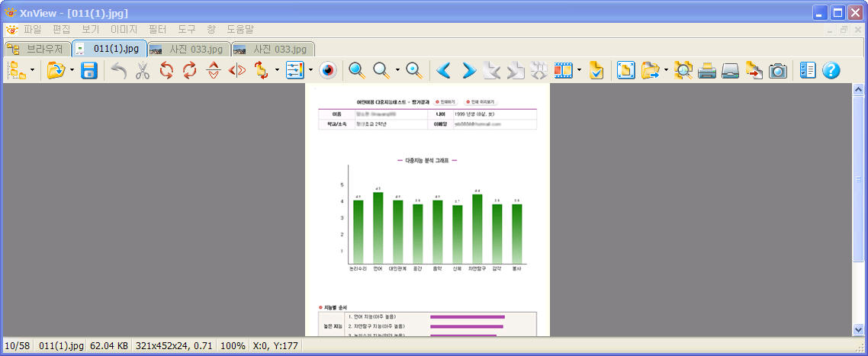Mirror the image horizontally
Image resolution: width=868 pixels, height=356 pixels.
[238, 71]
